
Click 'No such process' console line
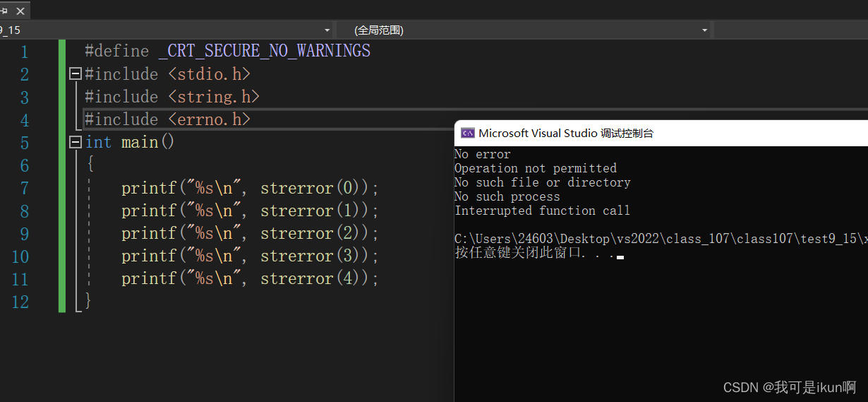click(x=507, y=196)
